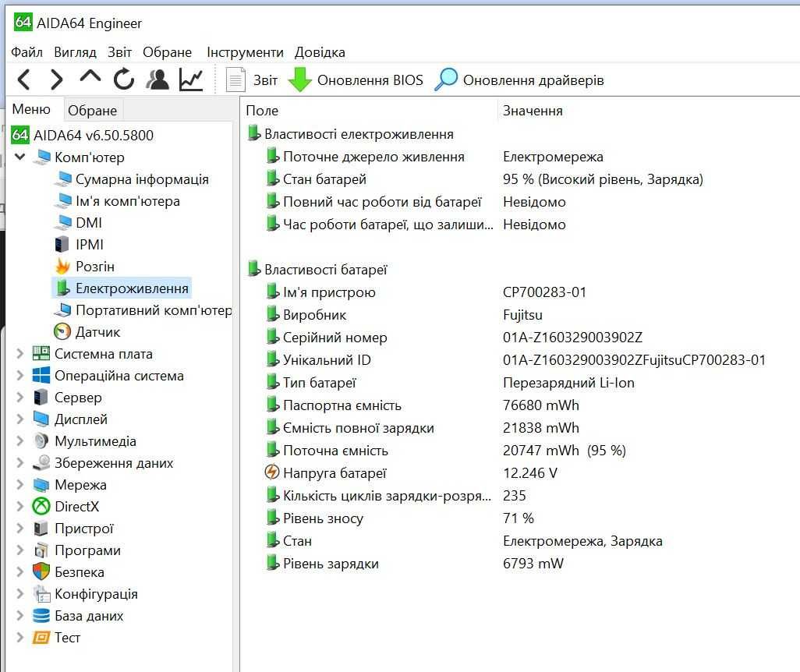
Task: Expand the Мережа tree node
Action: (x=20, y=484)
